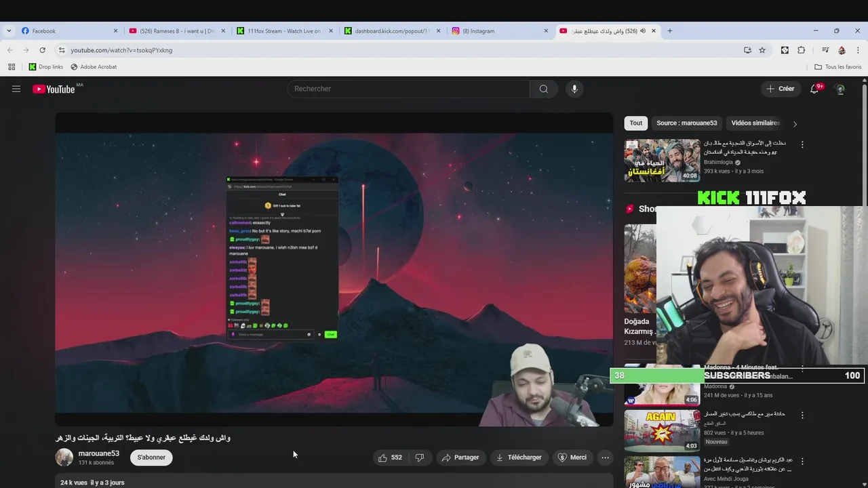Go back to the previous page
The width and height of the screenshot is (868, 488).
pos(9,50)
